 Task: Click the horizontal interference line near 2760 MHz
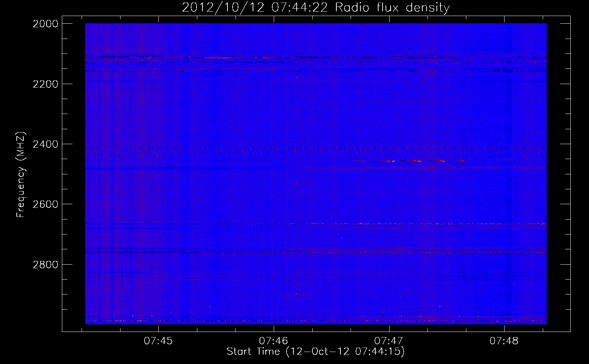[x=316, y=253]
